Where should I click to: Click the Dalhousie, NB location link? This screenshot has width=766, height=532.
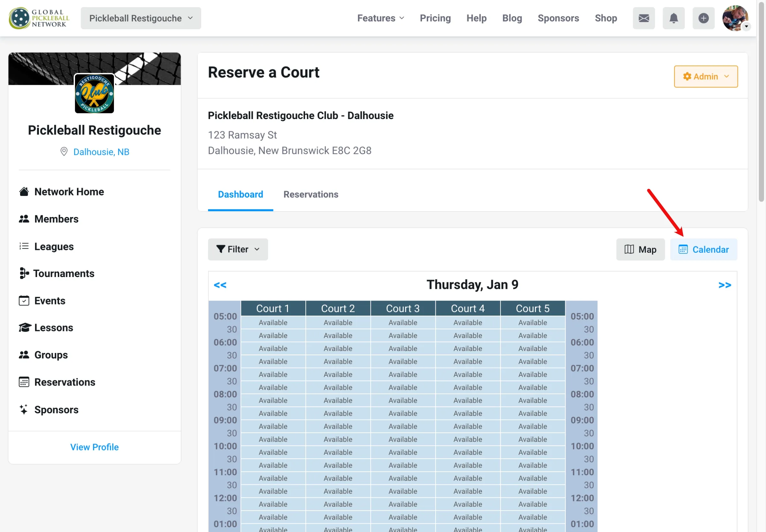101,152
